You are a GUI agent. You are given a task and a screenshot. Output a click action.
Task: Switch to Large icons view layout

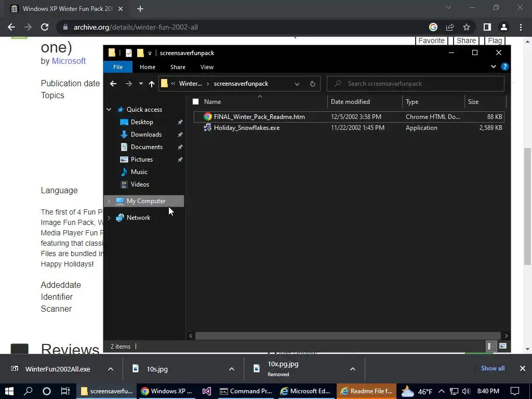[503, 346]
